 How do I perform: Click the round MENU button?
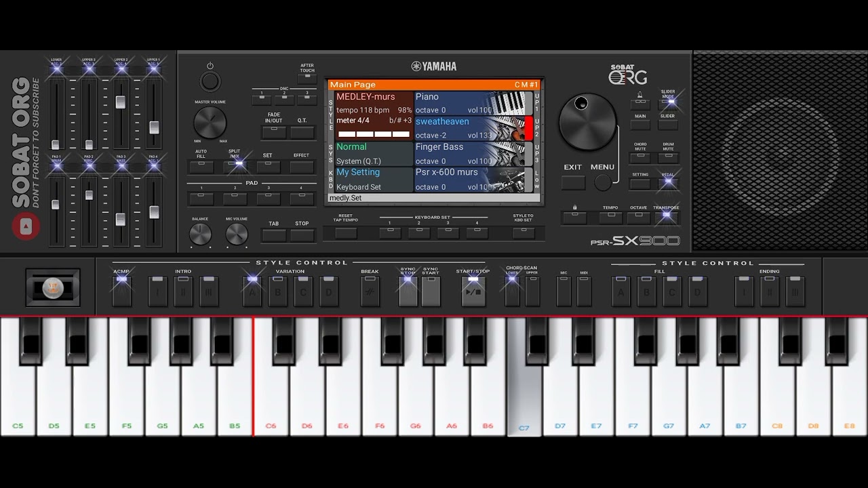tap(602, 182)
